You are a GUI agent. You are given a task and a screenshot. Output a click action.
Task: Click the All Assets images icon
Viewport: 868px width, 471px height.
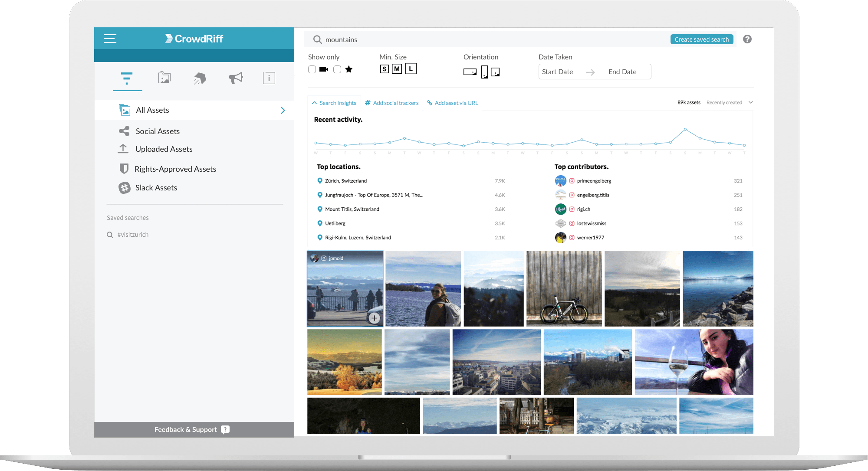point(125,110)
